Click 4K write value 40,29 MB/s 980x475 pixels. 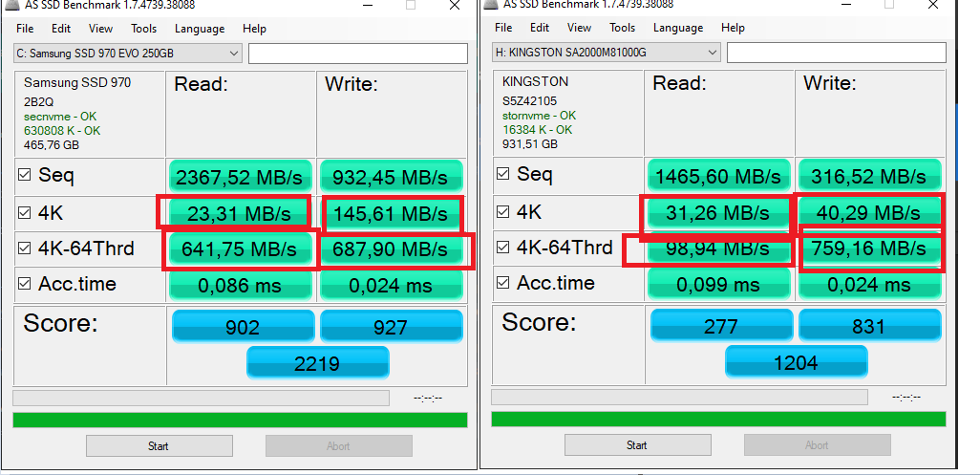[870, 212]
